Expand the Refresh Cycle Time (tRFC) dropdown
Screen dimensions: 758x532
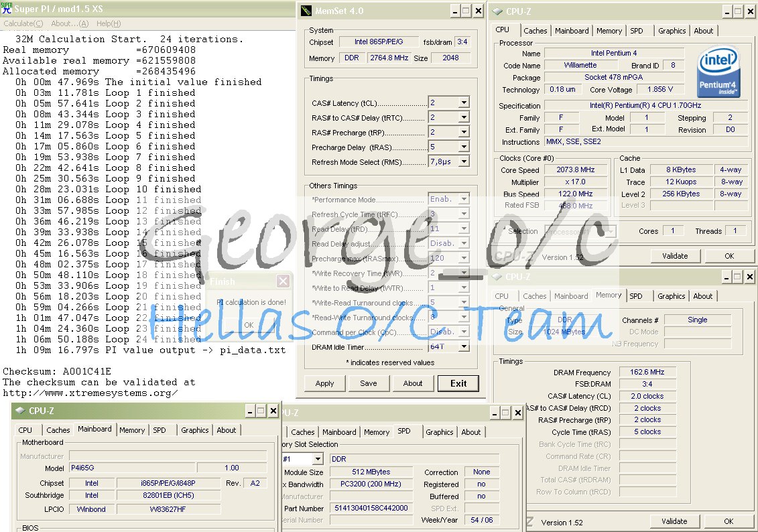(x=464, y=214)
